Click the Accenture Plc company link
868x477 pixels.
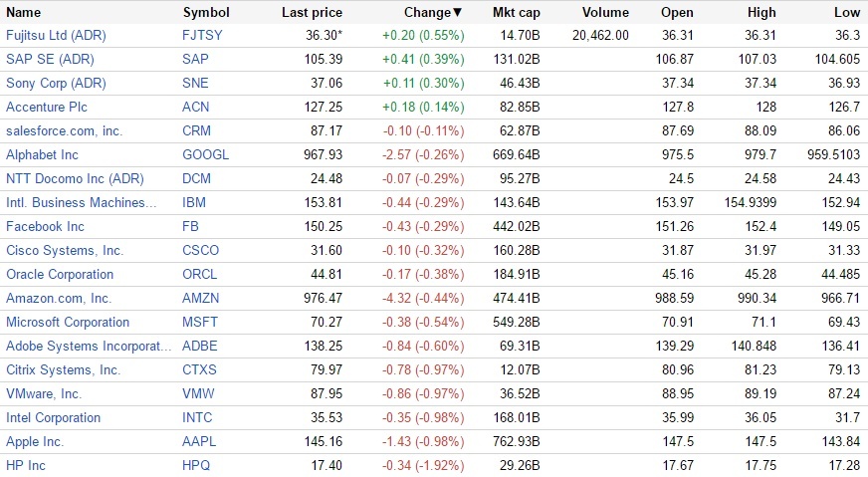coord(44,107)
